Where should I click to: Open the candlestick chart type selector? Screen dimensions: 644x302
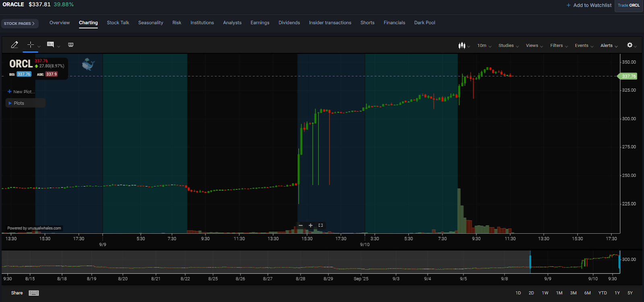[x=464, y=45]
